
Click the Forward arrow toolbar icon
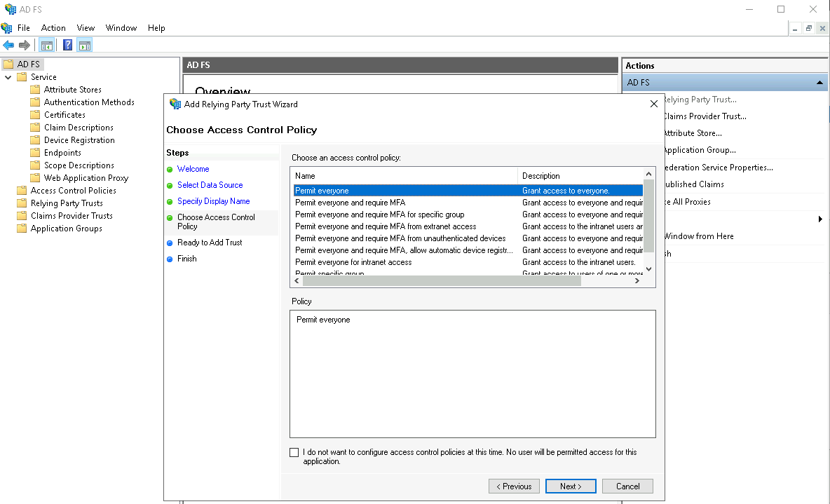point(25,46)
